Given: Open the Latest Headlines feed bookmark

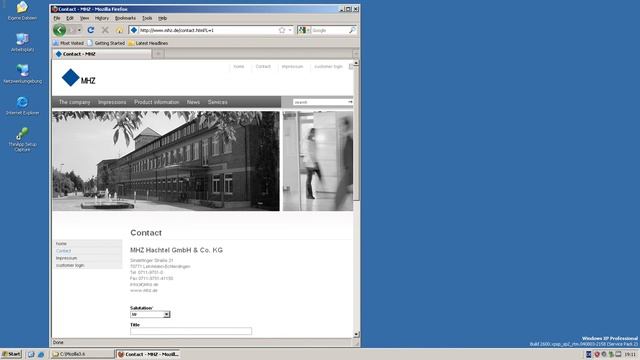Looking at the screenshot, I should [148, 43].
